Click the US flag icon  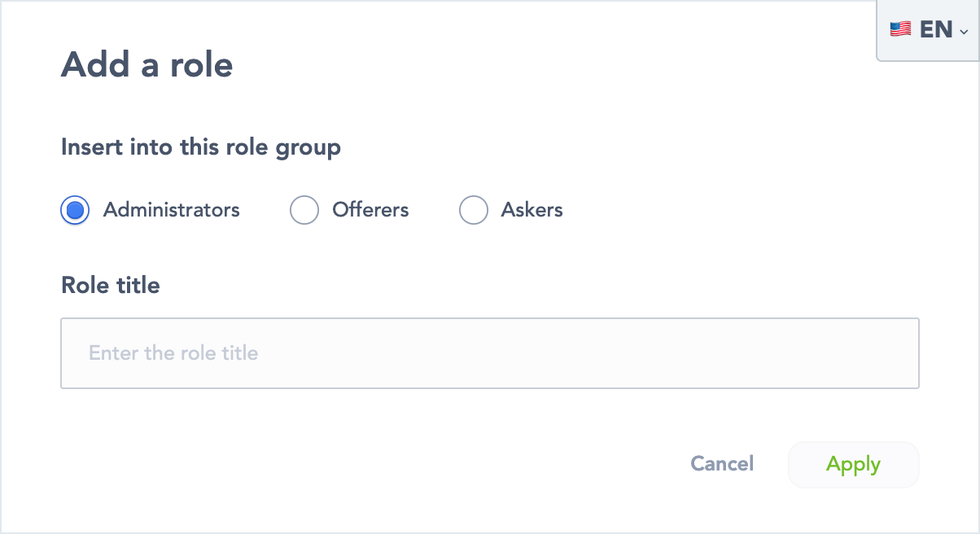900,30
